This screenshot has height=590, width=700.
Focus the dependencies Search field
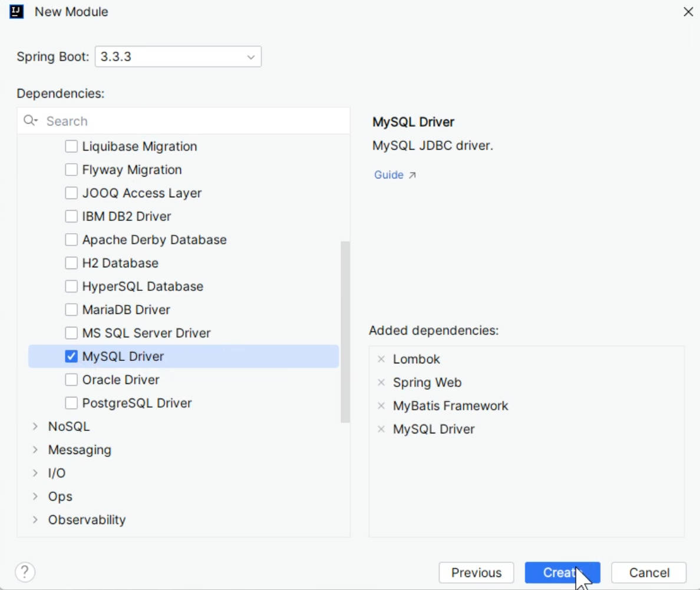[194, 121]
